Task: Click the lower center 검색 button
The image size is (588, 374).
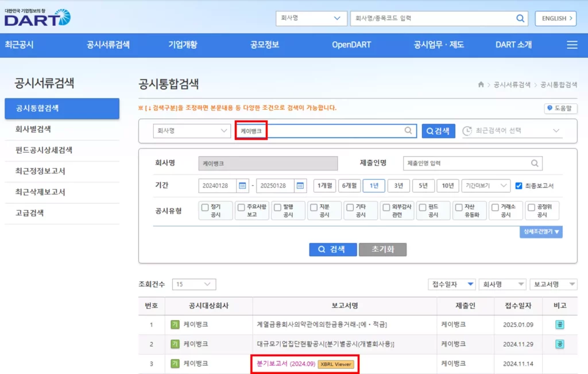Action: (x=332, y=250)
